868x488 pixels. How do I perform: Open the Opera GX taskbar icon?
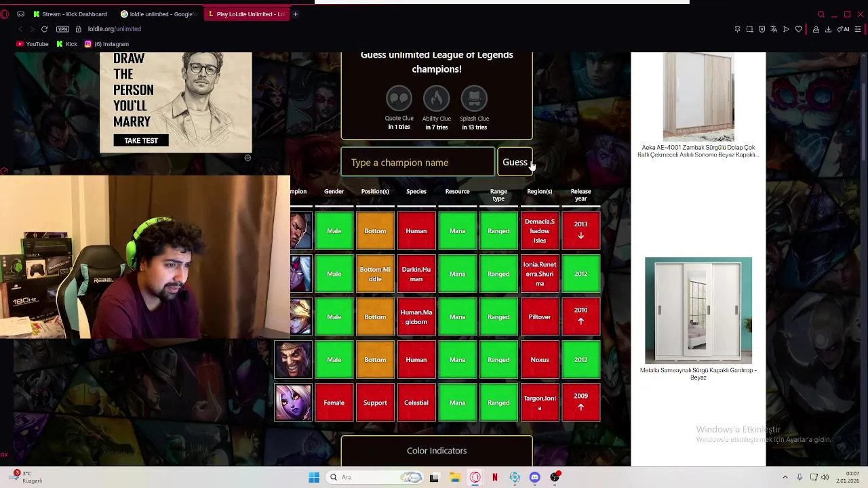475,477
